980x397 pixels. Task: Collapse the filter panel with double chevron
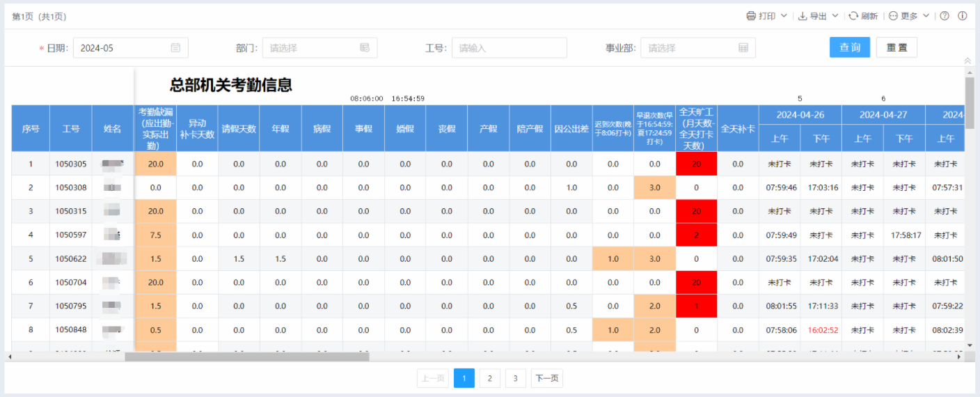click(x=967, y=61)
